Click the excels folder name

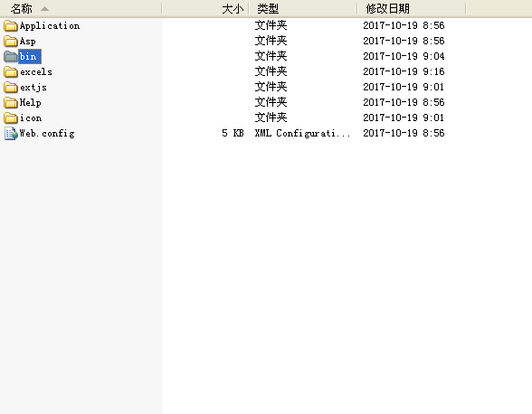coord(36,72)
